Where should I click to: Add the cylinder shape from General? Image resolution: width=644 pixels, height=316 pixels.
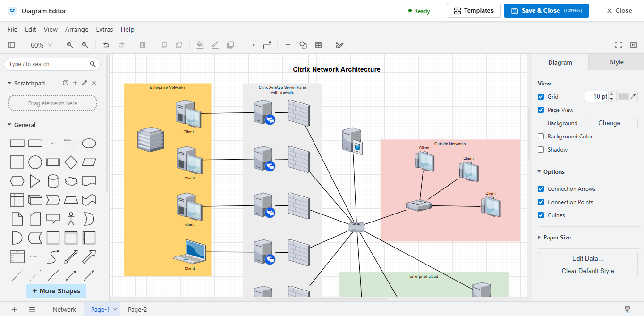click(x=53, y=181)
